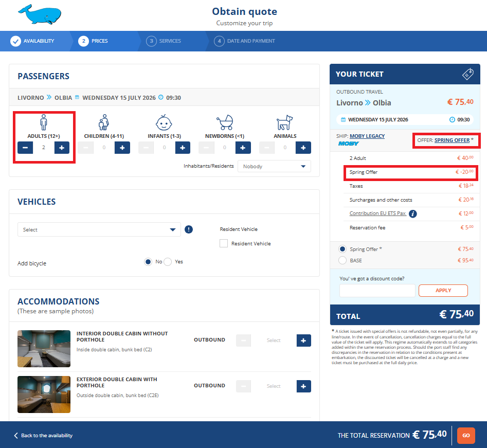Viewport: 487px width, 448px height.
Task: Decrease the adults passenger count
Action: (x=25, y=148)
